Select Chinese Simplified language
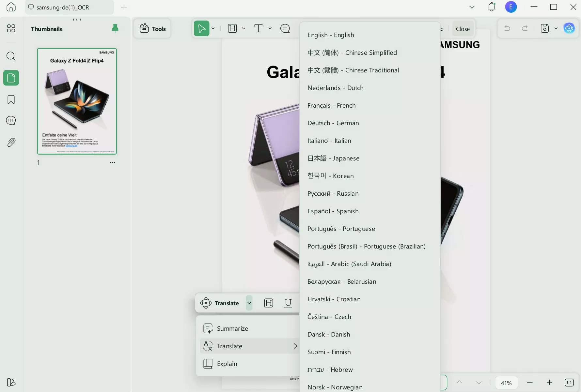Screen dimensions: 581x392 370,53
